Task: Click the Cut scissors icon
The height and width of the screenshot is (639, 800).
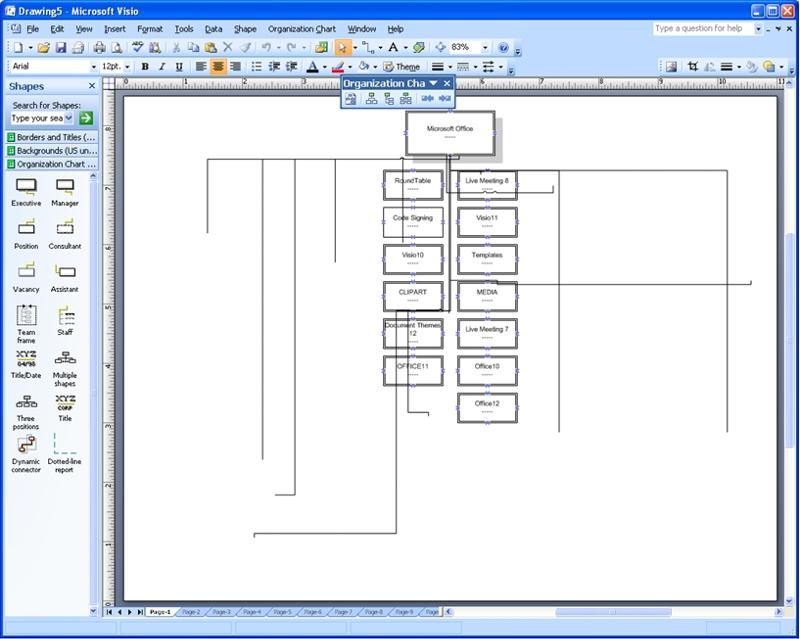Action: tap(177, 47)
